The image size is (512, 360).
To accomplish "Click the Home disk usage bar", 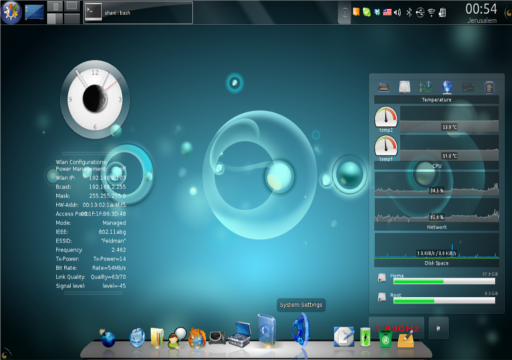I will point(444,282).
